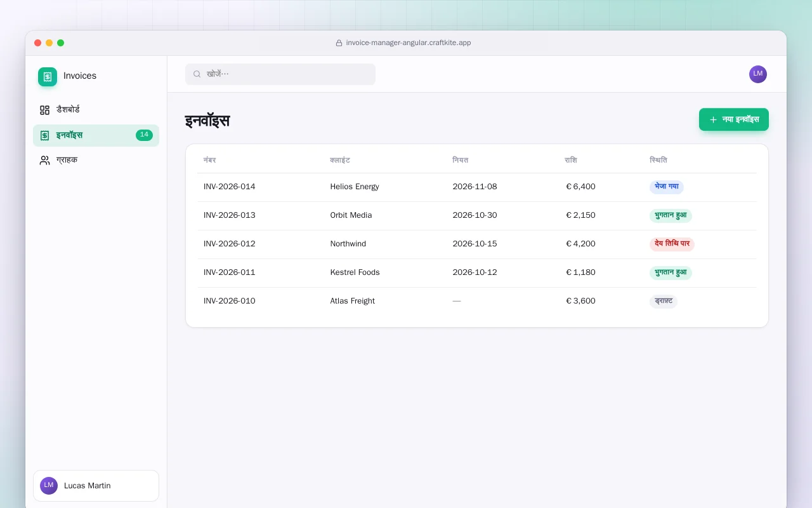Click the lock icon in address bar
The width and height of the screenshot is (812, 508).
click(339, 43)
